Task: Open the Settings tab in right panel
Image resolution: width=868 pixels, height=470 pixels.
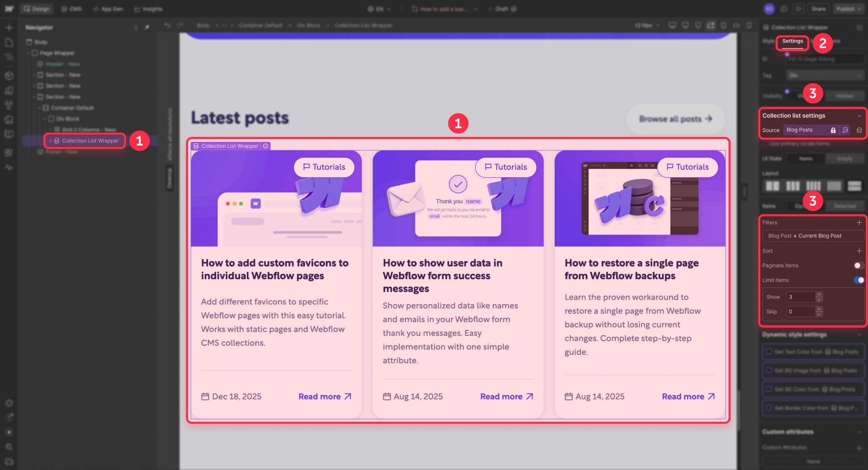Action: coord(792,41)
